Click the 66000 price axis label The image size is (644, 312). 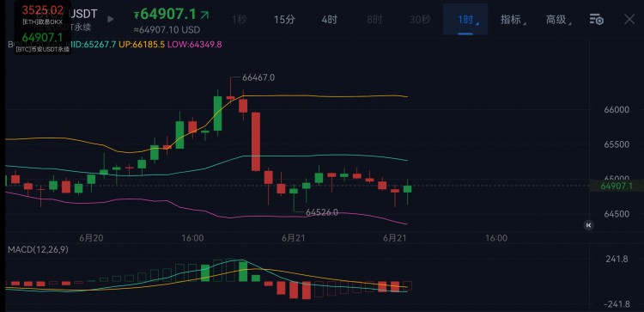click(x=617, y=110)
